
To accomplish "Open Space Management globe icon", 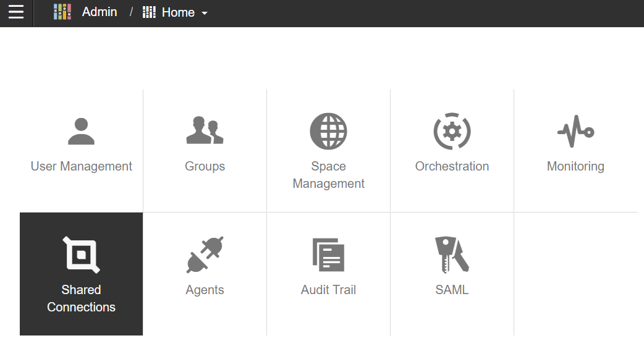I will point(328,132).
